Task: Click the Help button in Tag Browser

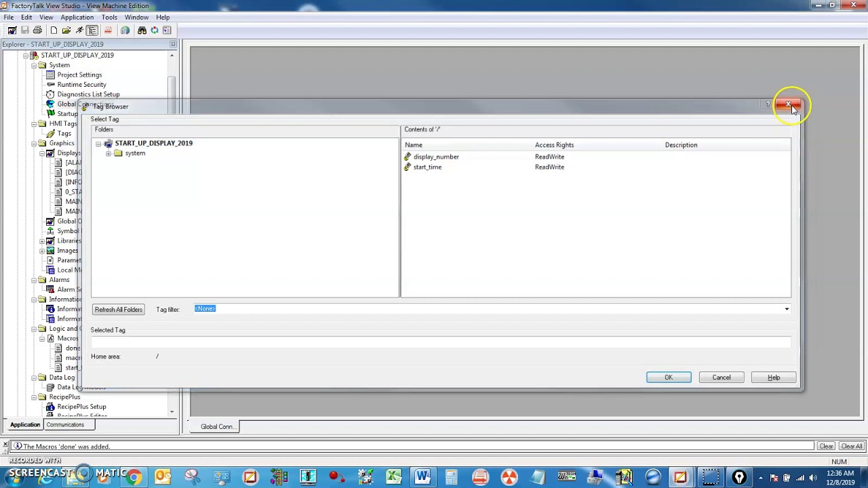Action: click(774, 378)
